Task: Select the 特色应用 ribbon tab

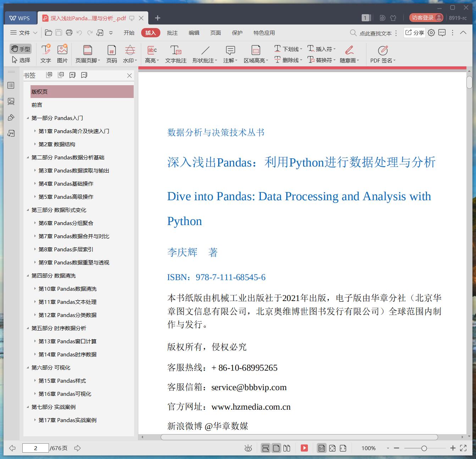Action: 264,33
